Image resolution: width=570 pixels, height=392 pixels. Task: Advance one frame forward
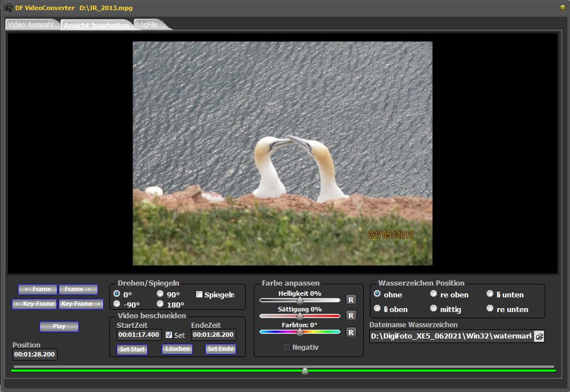78,289
